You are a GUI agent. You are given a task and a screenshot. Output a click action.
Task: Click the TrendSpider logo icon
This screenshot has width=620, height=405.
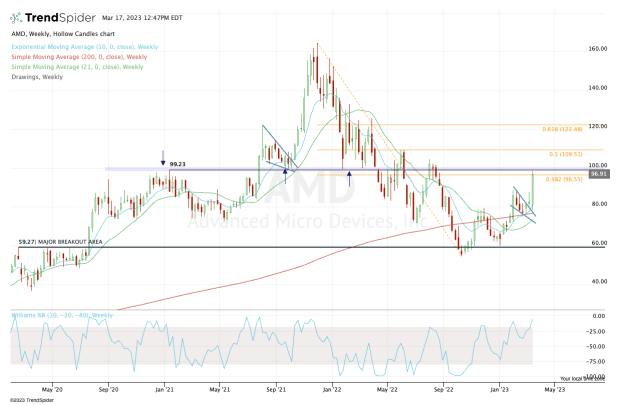[17, 19]
